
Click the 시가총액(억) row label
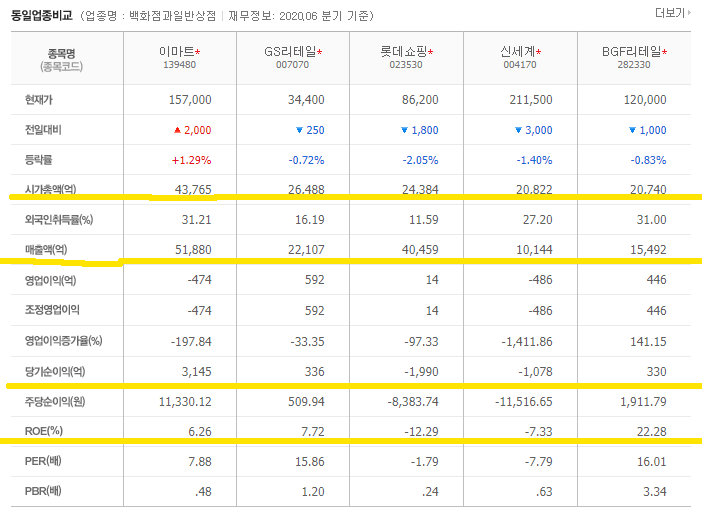click(51, 189)
